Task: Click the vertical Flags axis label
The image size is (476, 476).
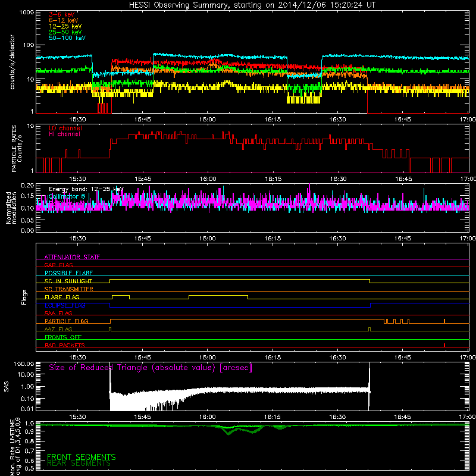Action: (24, 297)
